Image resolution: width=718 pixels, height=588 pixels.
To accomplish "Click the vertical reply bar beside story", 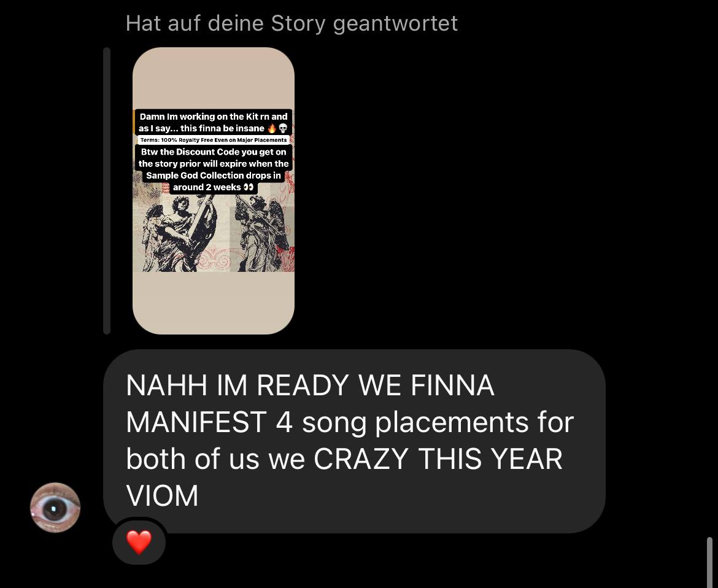I will coord(107,190).
